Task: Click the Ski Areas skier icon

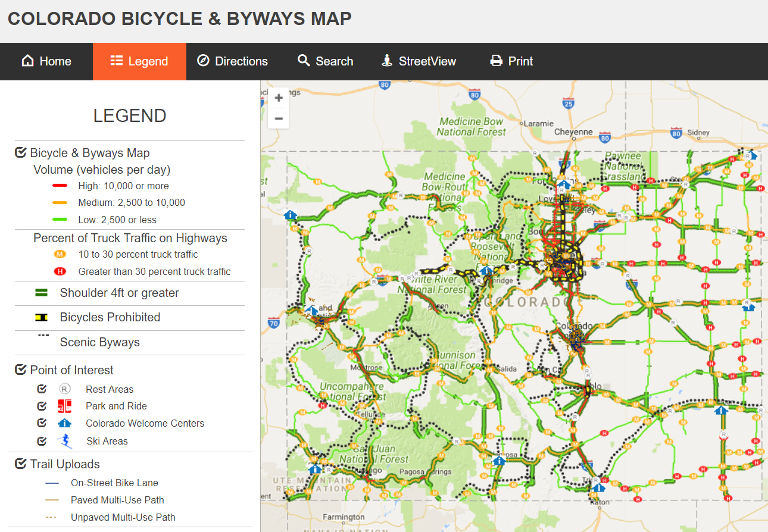Action: tap(65, 441)
